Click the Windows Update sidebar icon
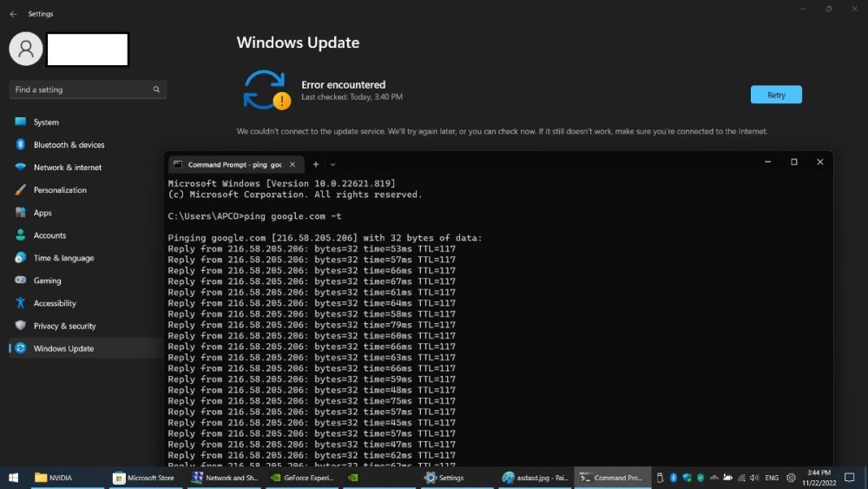The image size is (868, 489). [x=21, y=348]
